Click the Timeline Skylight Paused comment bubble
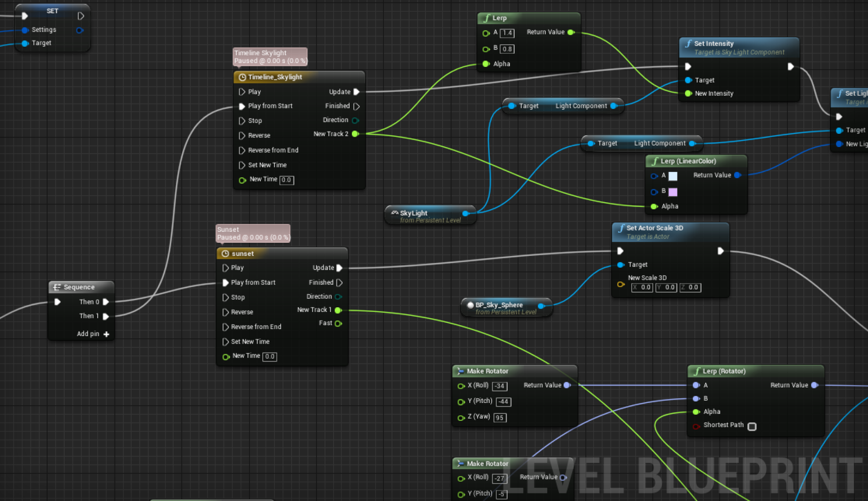The image size is (868, 501). click(270, 57)
